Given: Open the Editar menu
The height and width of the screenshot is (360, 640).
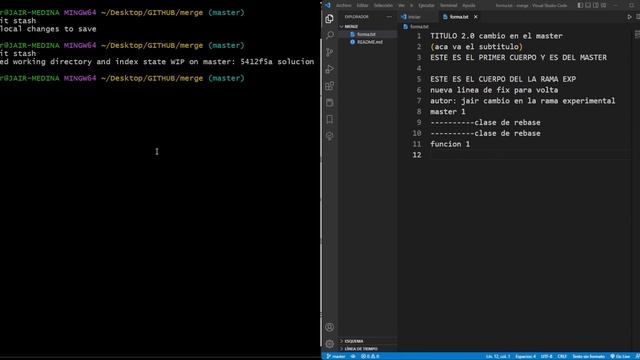Looking at the screenshot, I should point(362,5).
